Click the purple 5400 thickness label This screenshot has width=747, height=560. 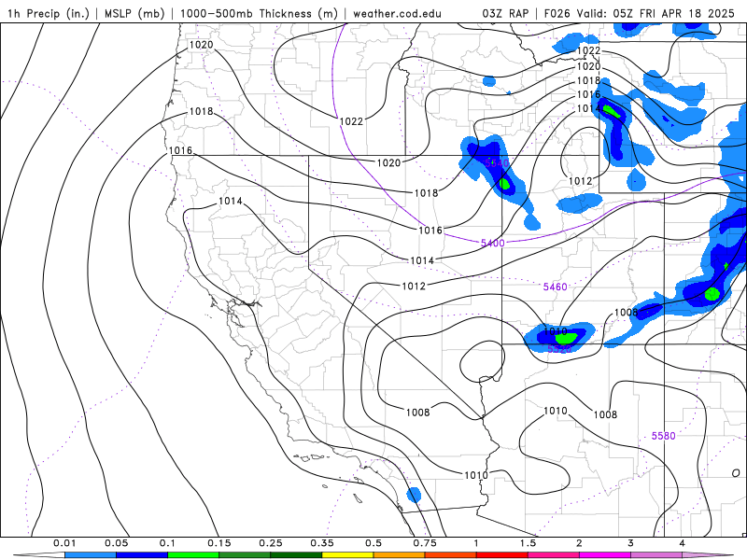click(x=493, y=244)
